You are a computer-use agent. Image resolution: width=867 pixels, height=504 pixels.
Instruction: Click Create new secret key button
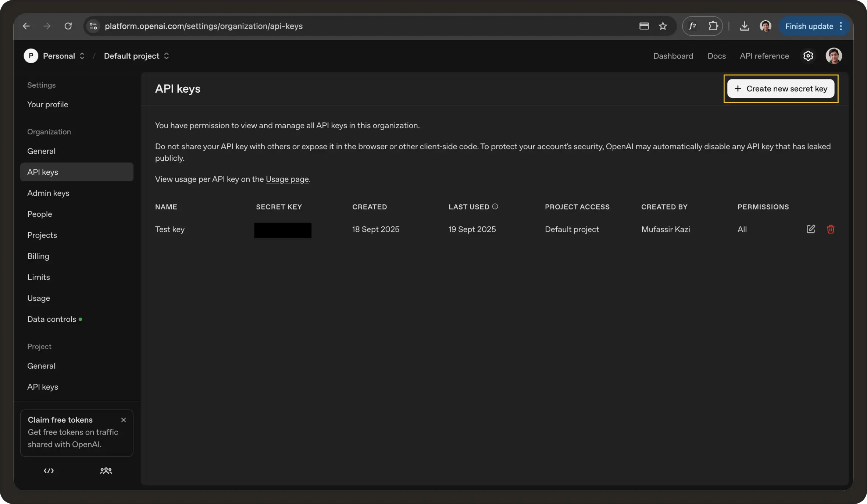pyautogui.click(x=781, y=89)
